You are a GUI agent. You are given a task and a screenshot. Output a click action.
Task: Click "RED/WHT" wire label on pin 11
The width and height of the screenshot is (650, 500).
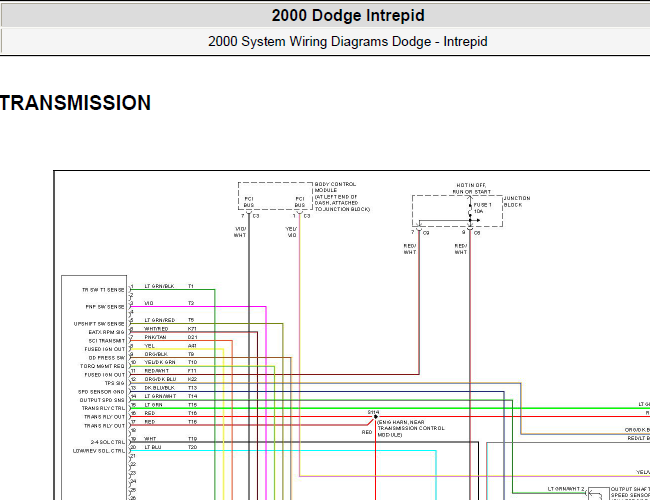(x=156, y=371)
